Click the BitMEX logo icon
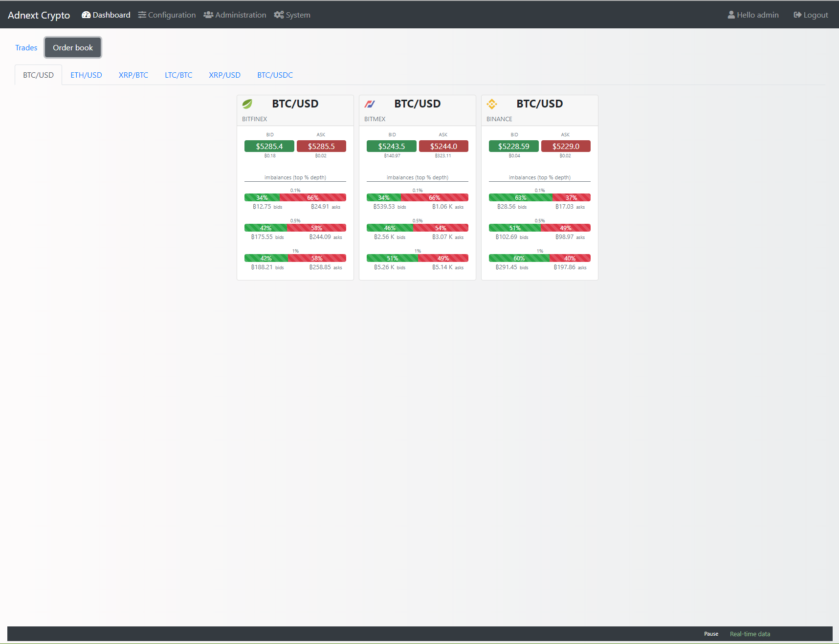This screenshot has height=644, width=839. tap(370, 104)
